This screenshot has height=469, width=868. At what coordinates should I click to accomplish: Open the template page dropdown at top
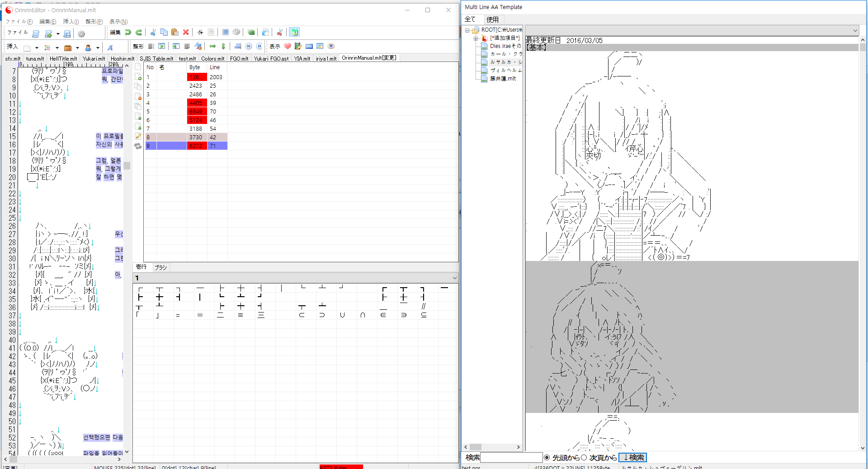pyautogui.click(x=855, y=31)
